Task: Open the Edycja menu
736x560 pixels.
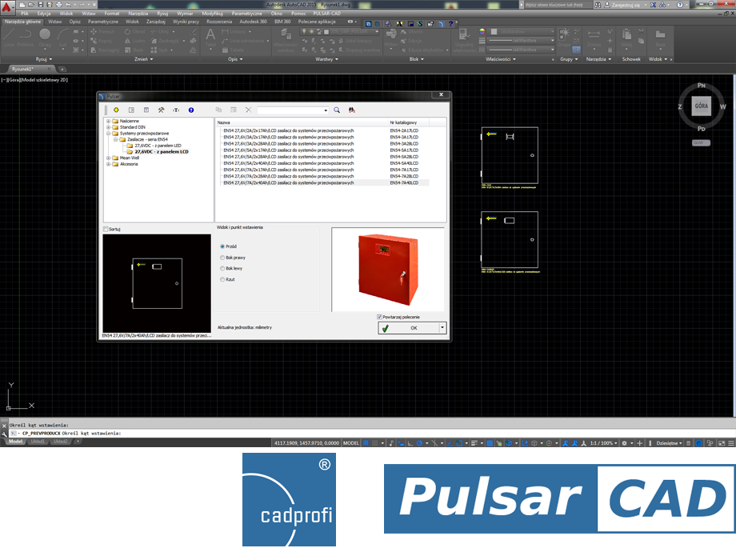Action: [x=44, y=14]
